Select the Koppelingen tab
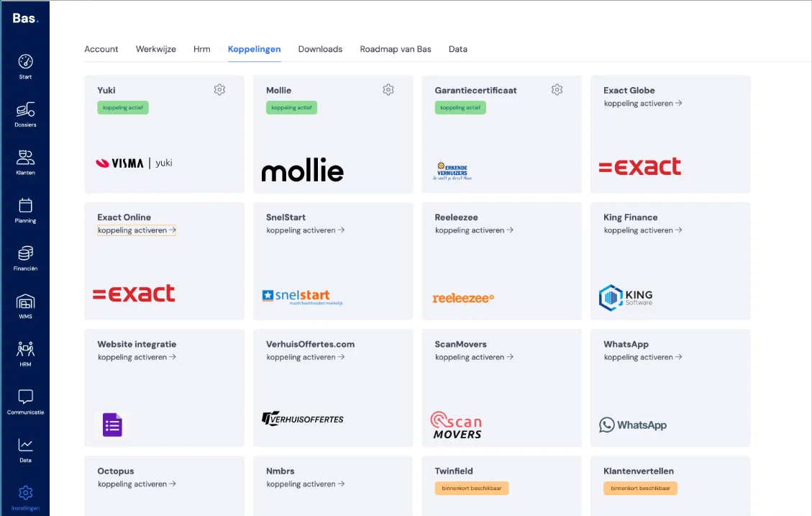Viewport: 812px width, 516px height. 255,49
